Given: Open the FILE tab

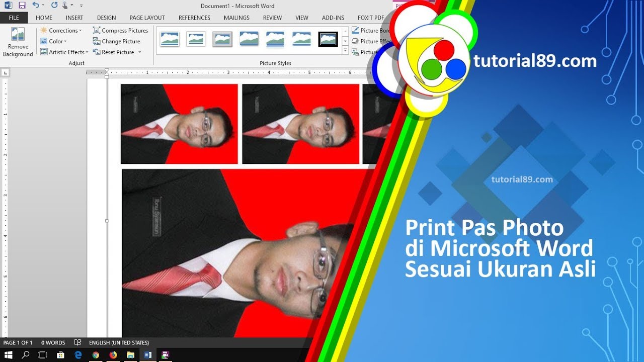Looking at the screenshot, I should 14,18.
